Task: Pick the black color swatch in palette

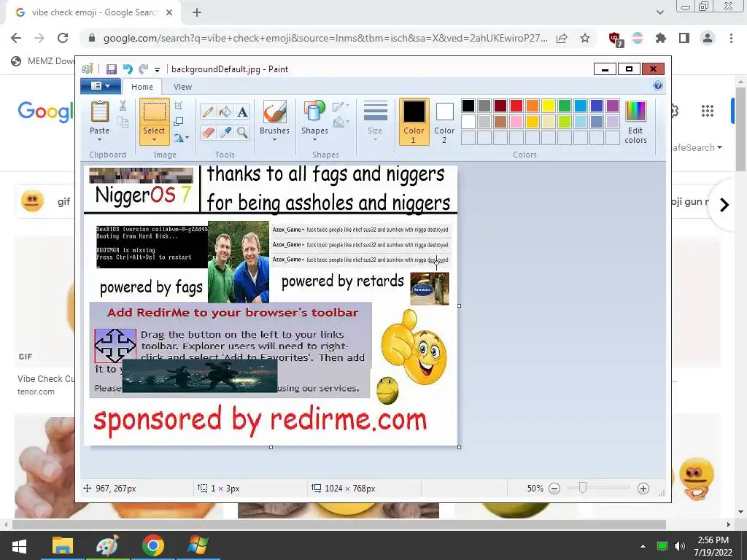Action: tap(468, 106)
